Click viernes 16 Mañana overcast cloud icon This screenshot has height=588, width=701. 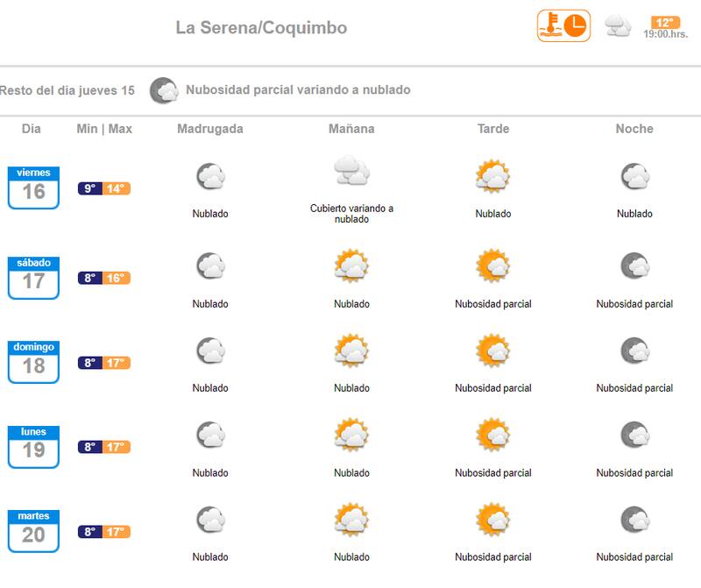(x=351, y=172)
